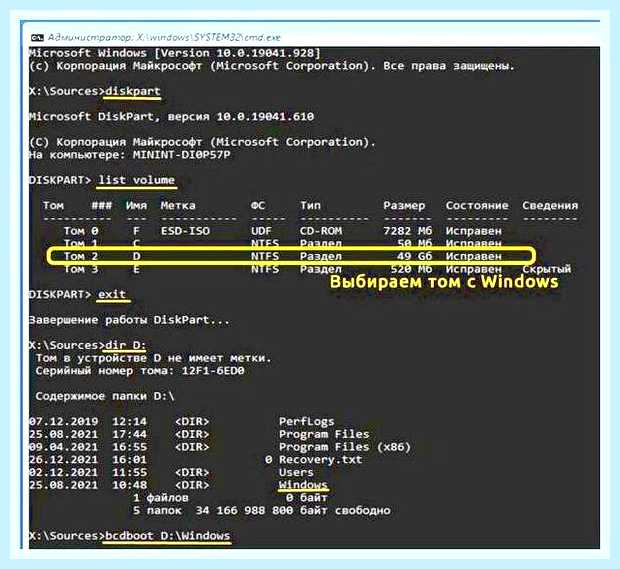Click the serial number '12F1-6ED0'

tap(213, 371)
